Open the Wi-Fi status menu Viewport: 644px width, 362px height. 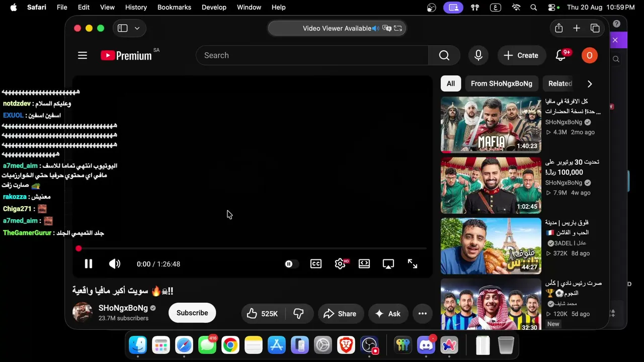click(x=516, y=8)
